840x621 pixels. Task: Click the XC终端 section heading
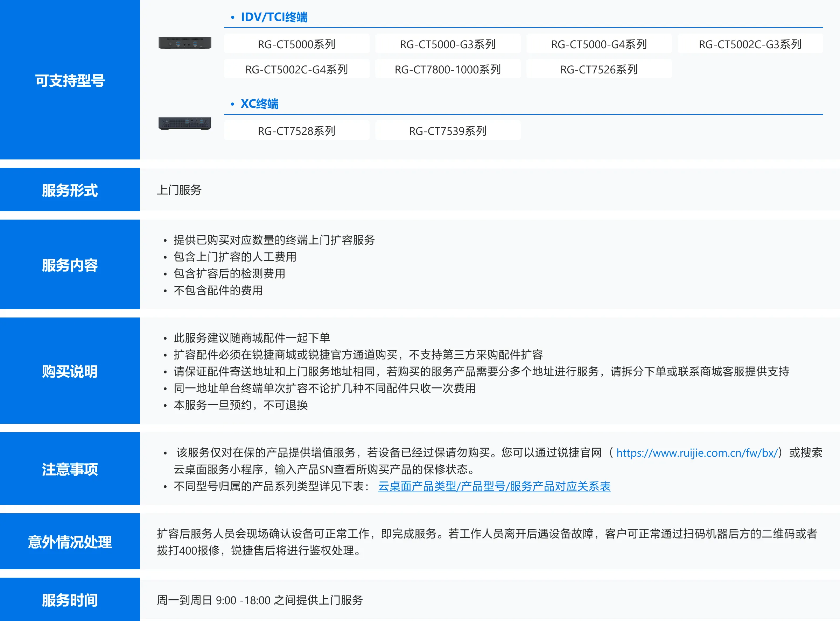click(259, 104)
